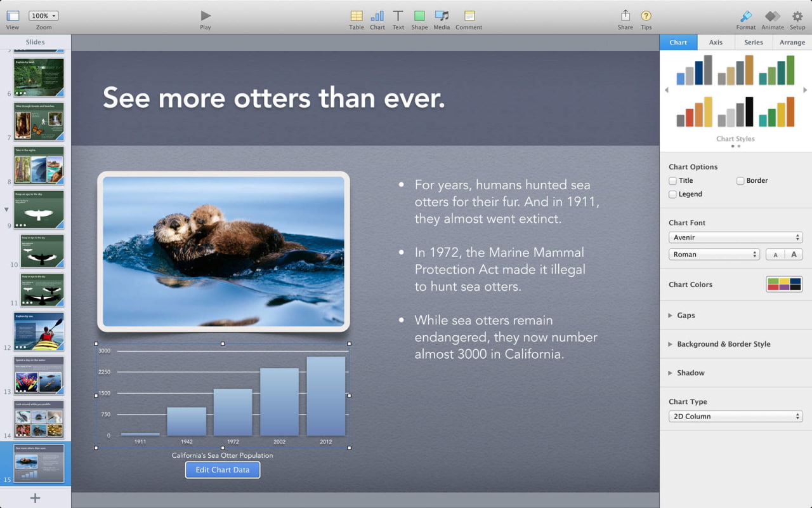This screenshot has height=508, width=812.
Task: Open the 2D Column chart type dropdown
Action: point(735,417)
